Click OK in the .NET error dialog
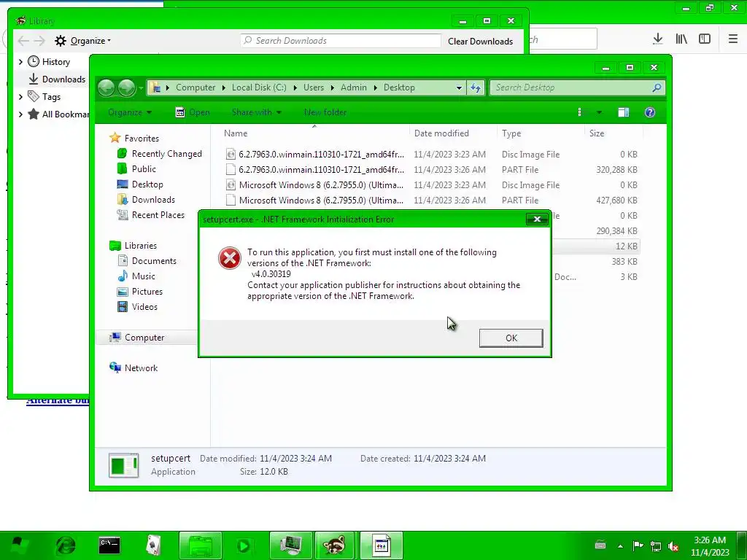The image size is (747, 560). click(511, 338)
